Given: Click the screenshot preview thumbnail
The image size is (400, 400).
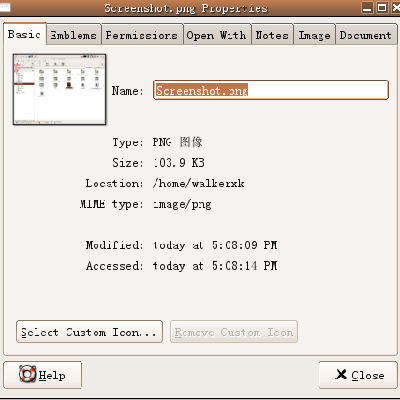Looking at the screenshot, I should tap(60, 89).
